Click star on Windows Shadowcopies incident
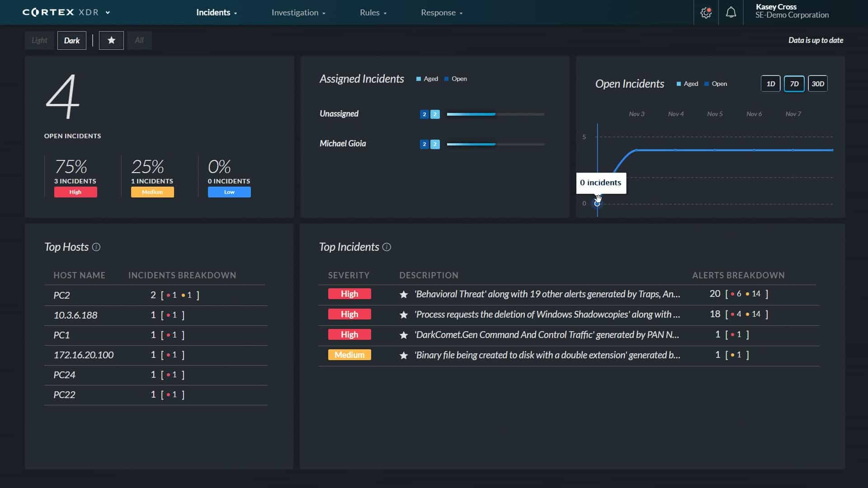This screenshot has width=868, height=488. (x=404, y=315)
